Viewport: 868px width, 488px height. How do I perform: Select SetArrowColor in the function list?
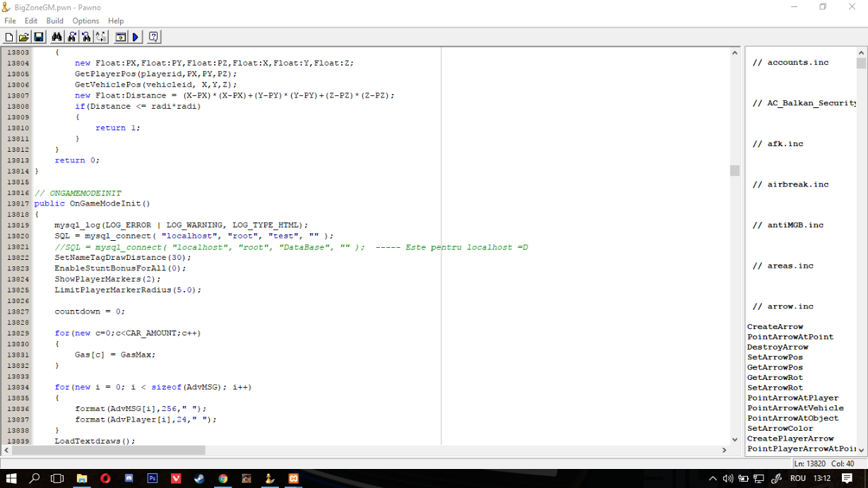click(780, 429)
